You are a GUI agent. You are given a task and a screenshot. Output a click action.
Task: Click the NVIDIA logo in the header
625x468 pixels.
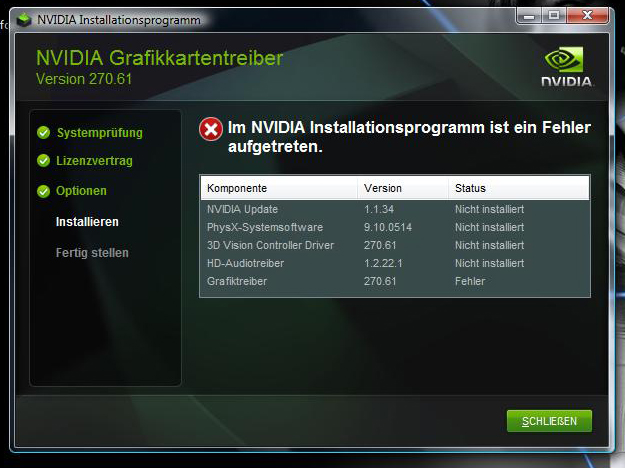[567, 67]
